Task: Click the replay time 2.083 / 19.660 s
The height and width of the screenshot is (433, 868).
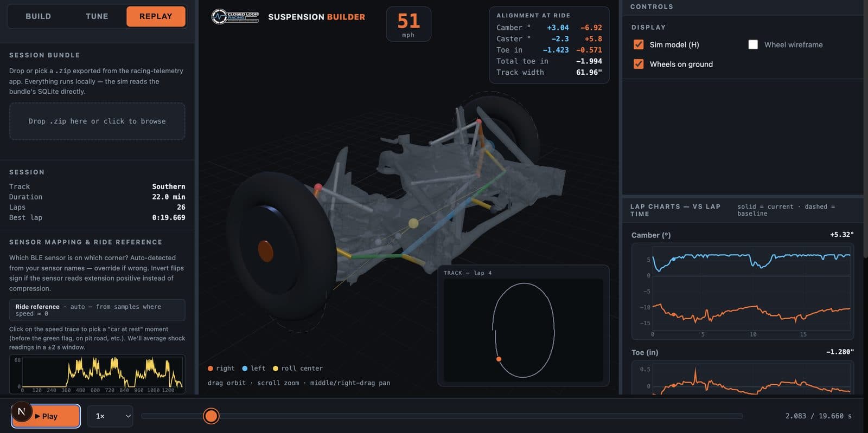Action: tap(818, 416)
